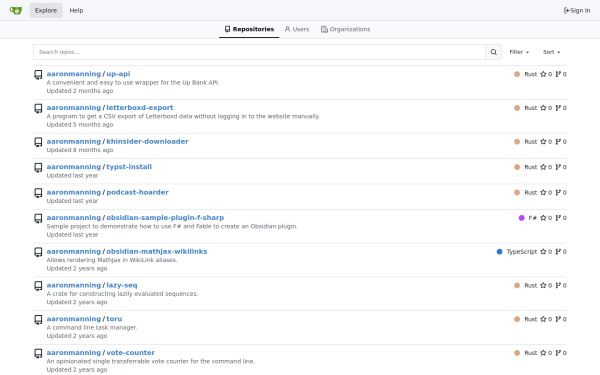Click the repo icon beside lazy-seq
Image resolution: width=600 pixels, height=375 pixels.
(x=38, y=286)
